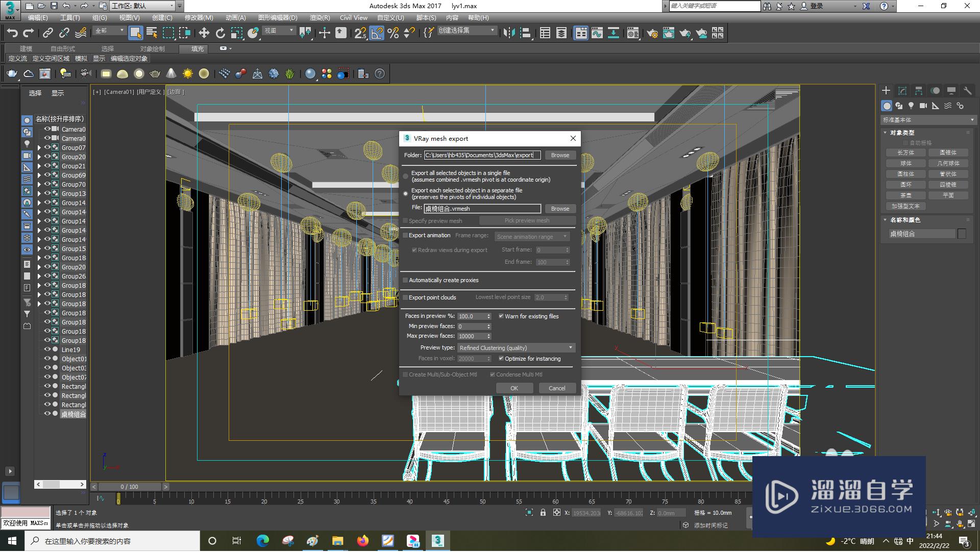Click the cone primitive icon
980x552 pixels.
(x=171, y=74)
